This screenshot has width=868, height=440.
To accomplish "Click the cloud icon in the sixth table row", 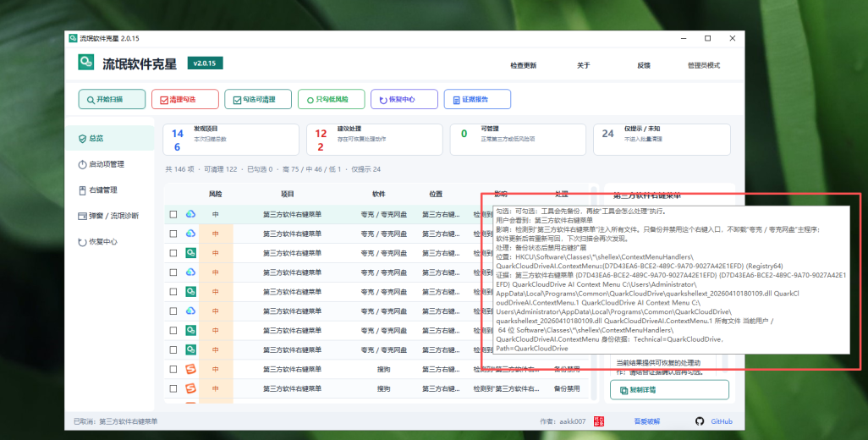I will click(x=190, y=311).
